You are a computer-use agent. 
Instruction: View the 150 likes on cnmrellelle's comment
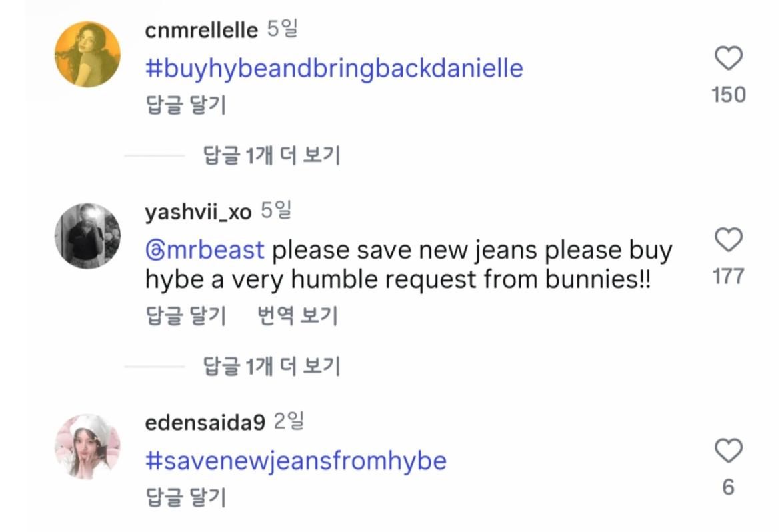point(728,95)
